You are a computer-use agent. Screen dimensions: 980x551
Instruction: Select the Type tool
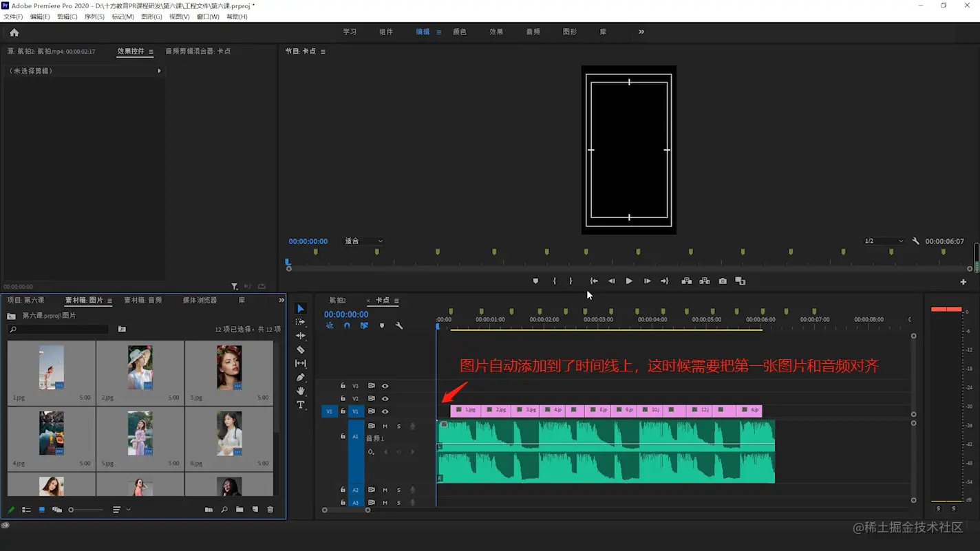point(301,405)
